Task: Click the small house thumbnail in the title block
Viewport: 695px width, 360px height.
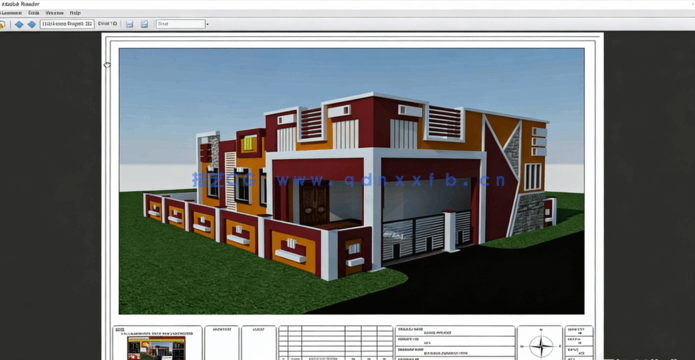Action: pos(156,348)
